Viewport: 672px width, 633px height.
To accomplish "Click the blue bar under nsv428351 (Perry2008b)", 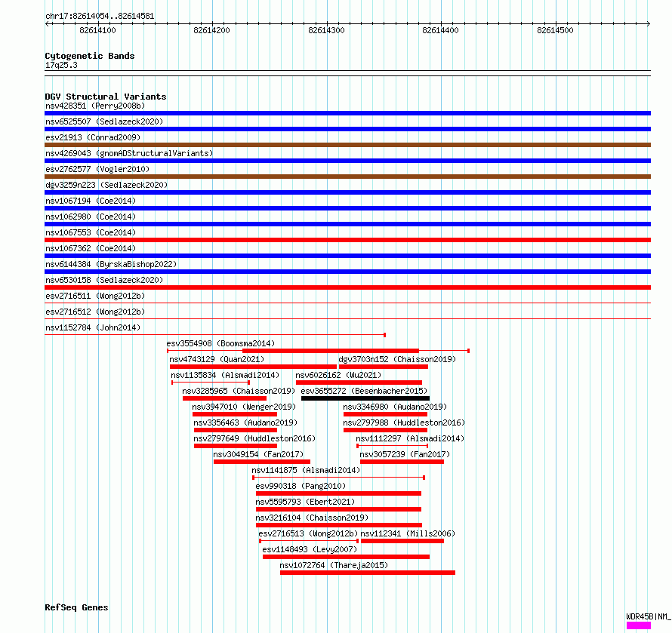I will [x=347, y=113].
